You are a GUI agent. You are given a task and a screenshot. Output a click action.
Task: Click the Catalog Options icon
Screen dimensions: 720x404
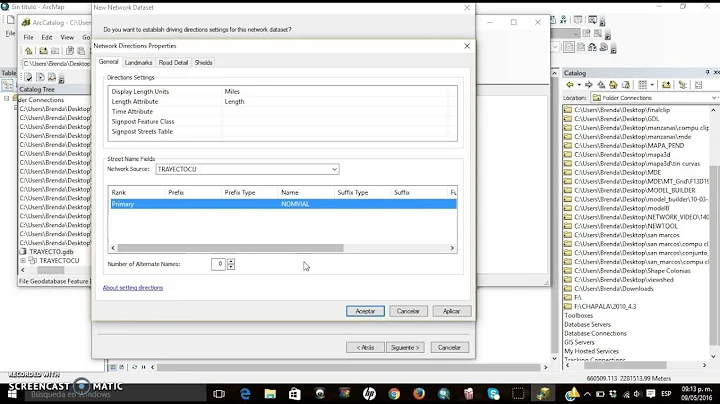pyautogui.click(x=698, y=85)
